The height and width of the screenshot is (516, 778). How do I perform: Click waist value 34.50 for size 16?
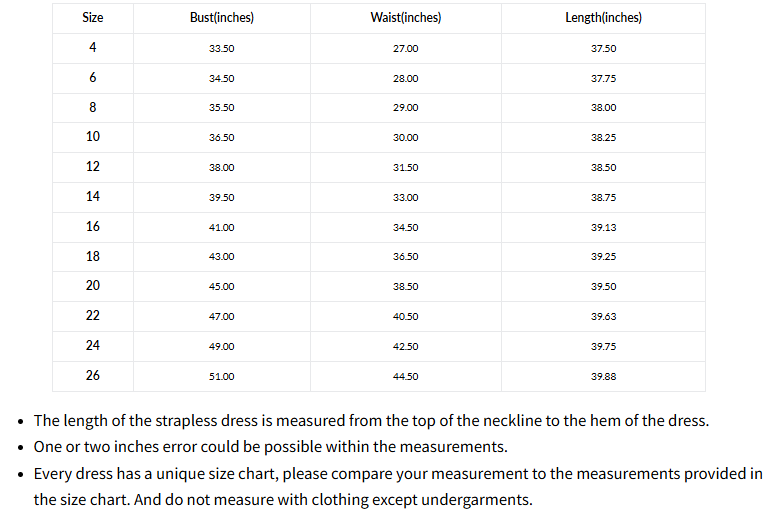point(405,227)
